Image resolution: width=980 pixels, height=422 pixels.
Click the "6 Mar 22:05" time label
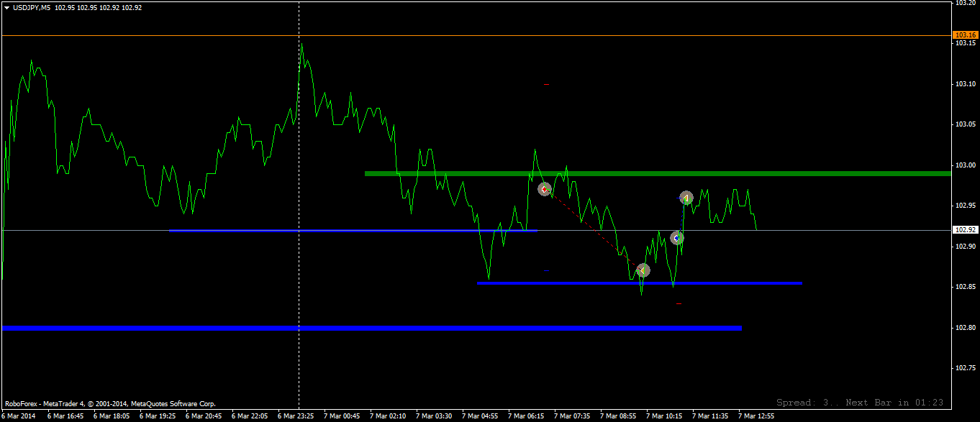point(250,416)
